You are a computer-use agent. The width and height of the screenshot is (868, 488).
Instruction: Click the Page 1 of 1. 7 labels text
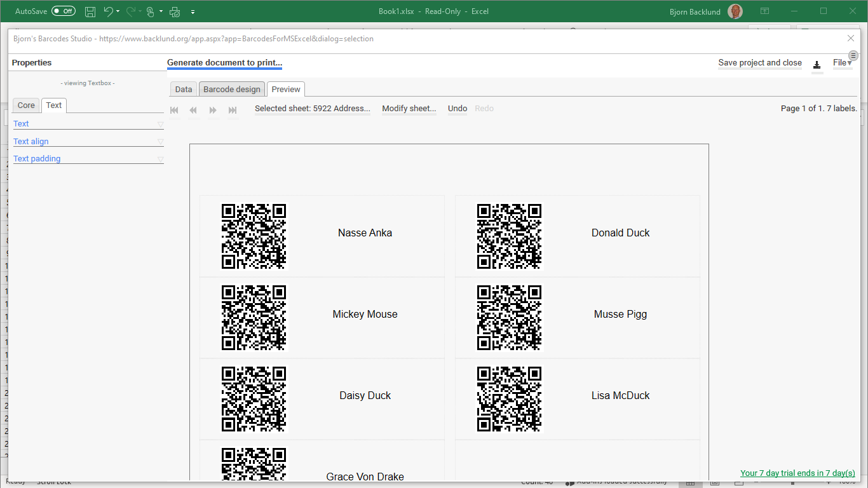pyautogui.click(x=819, y=109)
